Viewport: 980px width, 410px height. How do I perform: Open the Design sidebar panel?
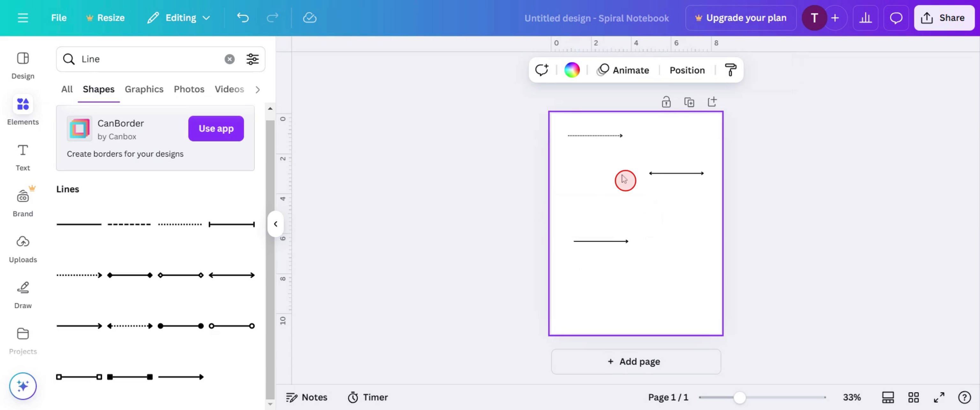tap(23, 65)
